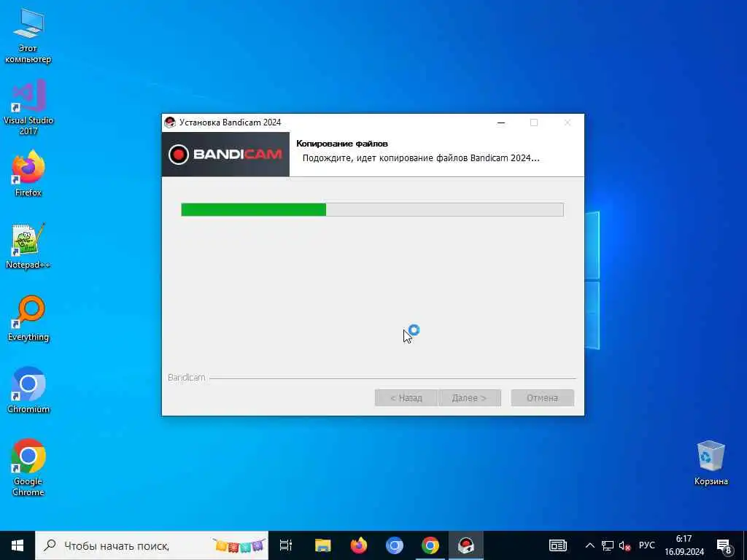The height and width of the screenshot is (560, 747).
Task: Open Firefox from the taskbar
Action: click(x=358, y=545)
